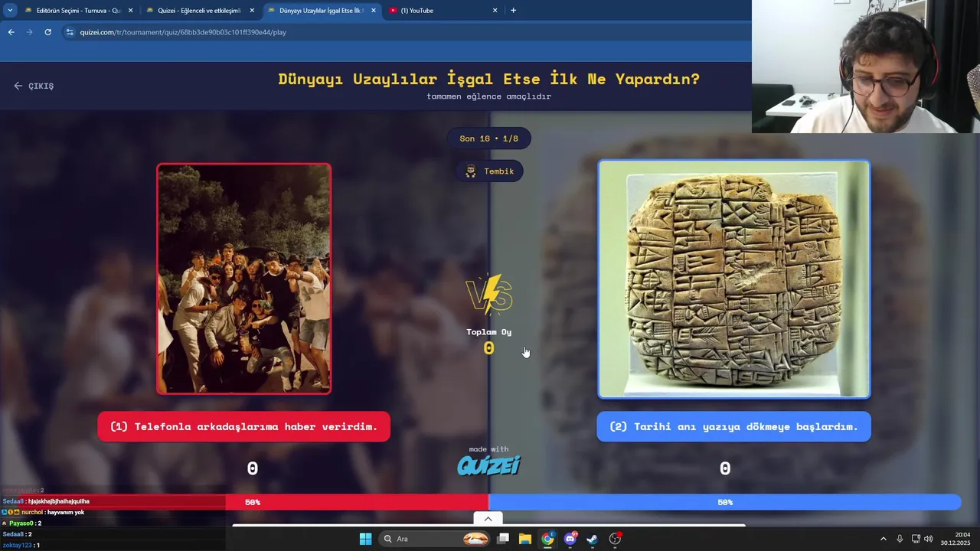Vote for (1) Telefonla arkadaşlarıma haber verirdim
The width and height of the screenshot is (980, 551).
click(x=243, y=426)
